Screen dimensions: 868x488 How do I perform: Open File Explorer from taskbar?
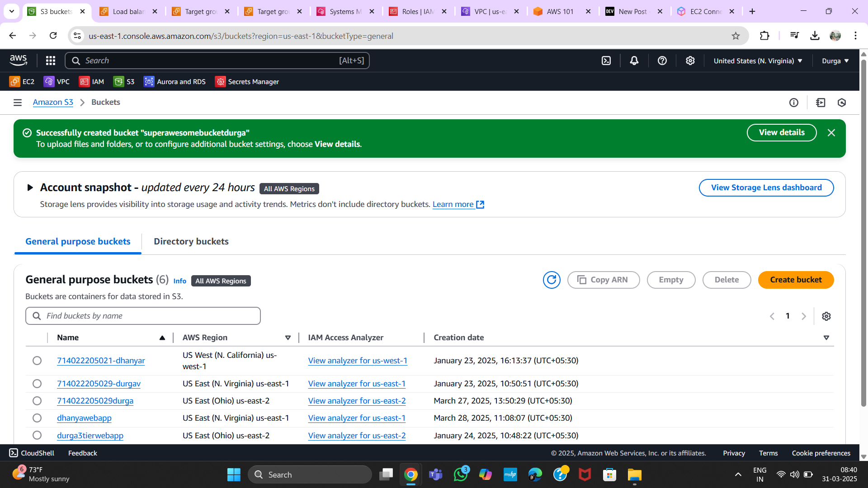click(635, 474)
